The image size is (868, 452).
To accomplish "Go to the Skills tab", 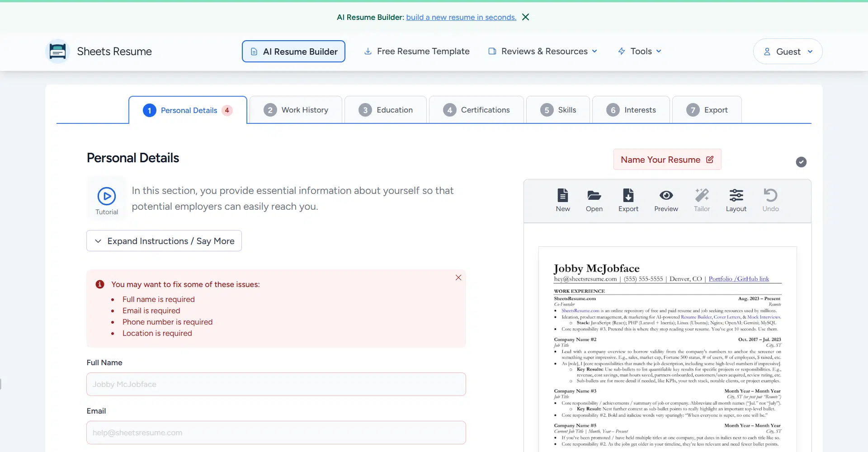I will 558,110.
